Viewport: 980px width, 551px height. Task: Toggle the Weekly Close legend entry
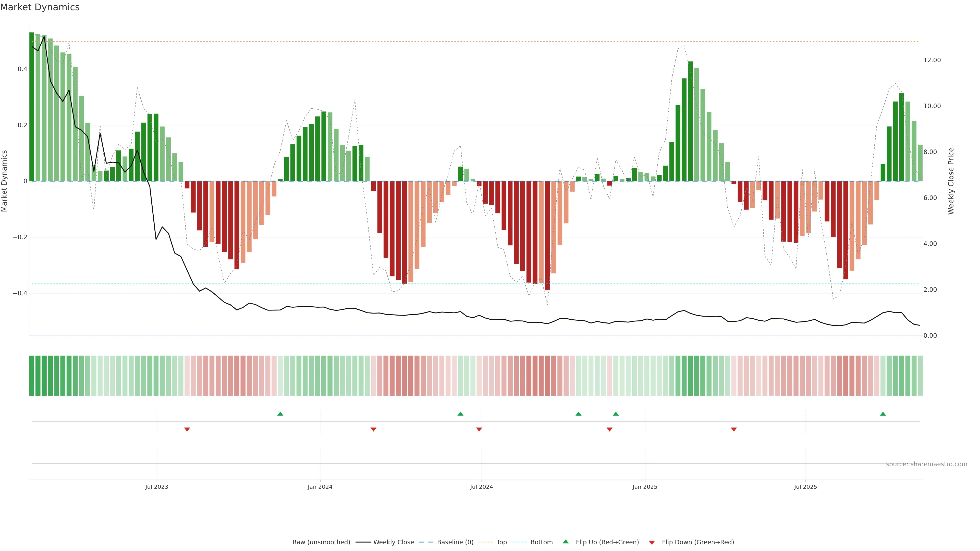pyautogui.click(x=393, y=542)
